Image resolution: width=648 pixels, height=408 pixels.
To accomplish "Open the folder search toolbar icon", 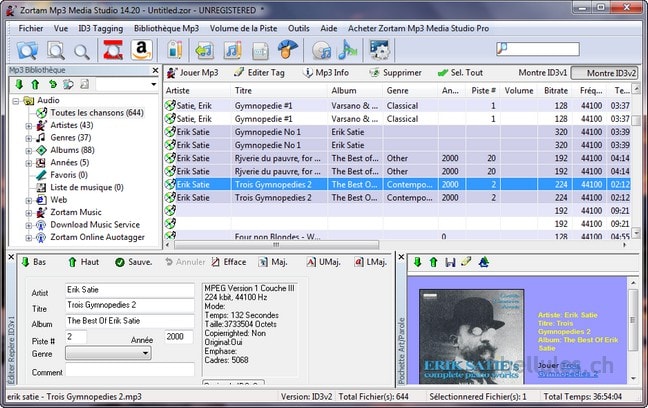I will coord(27,50).
